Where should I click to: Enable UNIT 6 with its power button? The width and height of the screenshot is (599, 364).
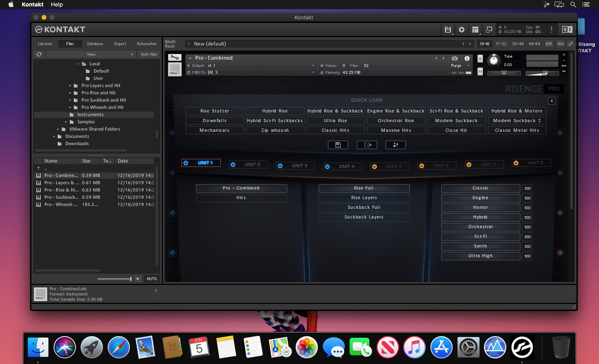pos(422,166)
